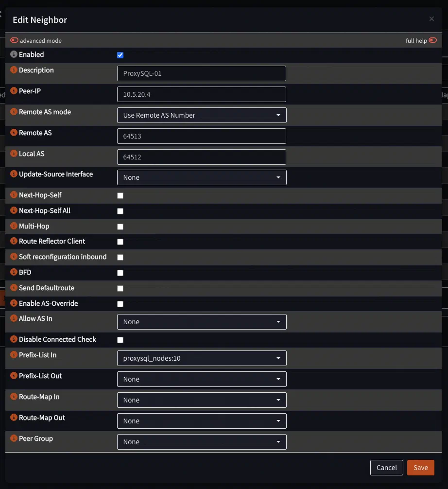Uncheck the Enabled checkbox
Viewport: 448px width, 489px height.
click(121, 55)
